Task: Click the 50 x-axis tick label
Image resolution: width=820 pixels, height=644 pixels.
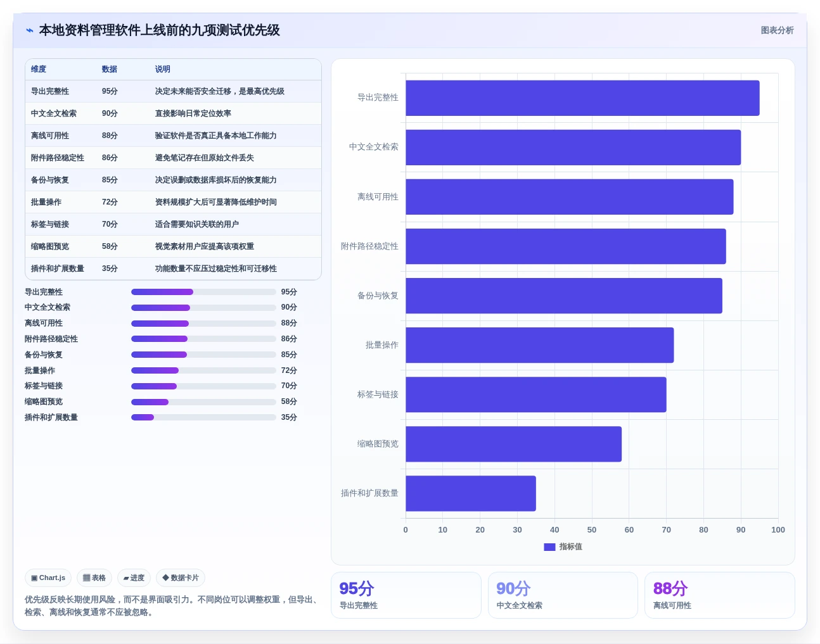Action: pyautogui.click(x=592, y=530)
